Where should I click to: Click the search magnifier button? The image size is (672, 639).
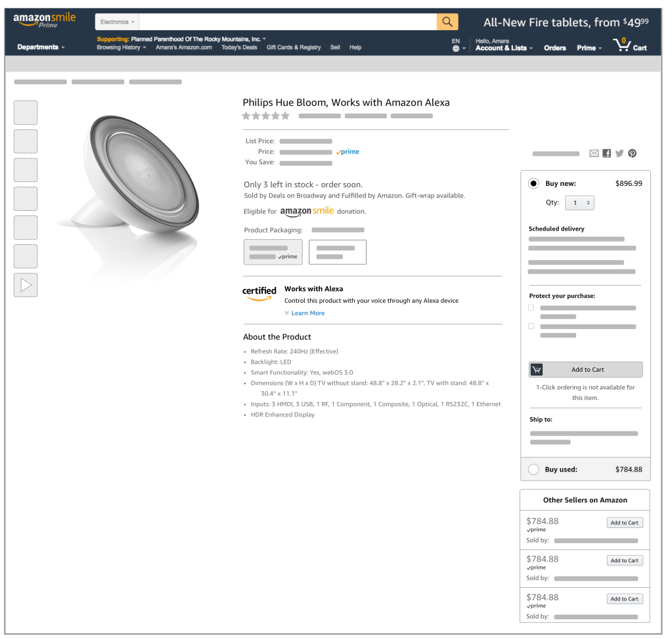coord(447,22)
